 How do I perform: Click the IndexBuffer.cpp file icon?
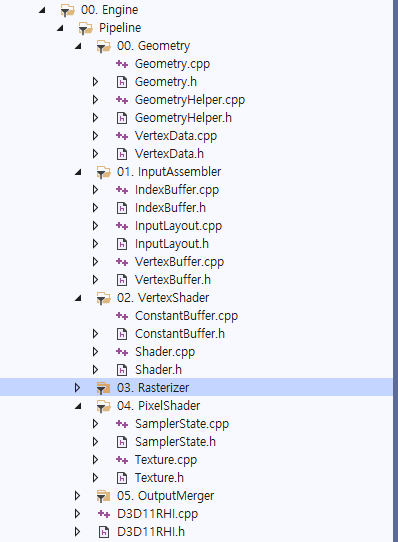click(122, 190)
